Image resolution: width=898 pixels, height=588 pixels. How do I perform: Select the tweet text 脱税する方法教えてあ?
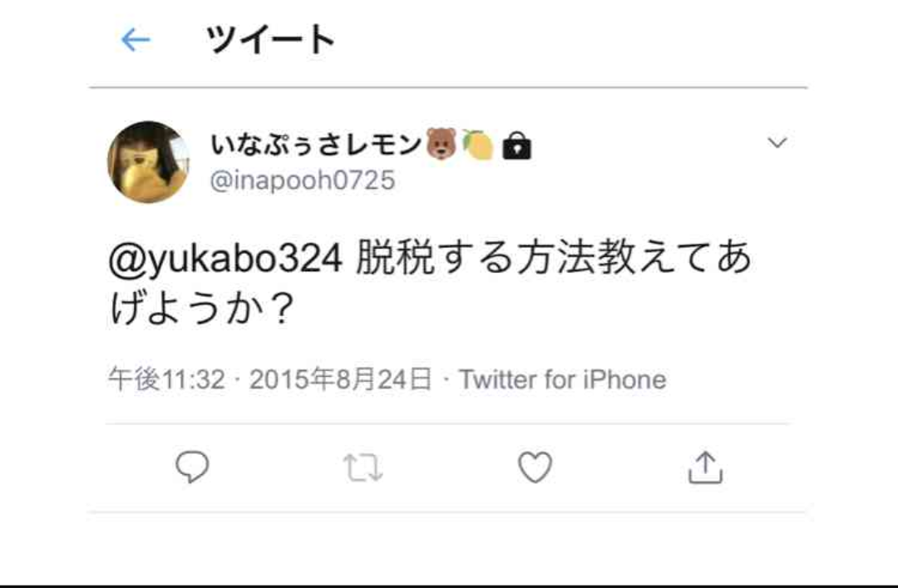coord(553,258)
